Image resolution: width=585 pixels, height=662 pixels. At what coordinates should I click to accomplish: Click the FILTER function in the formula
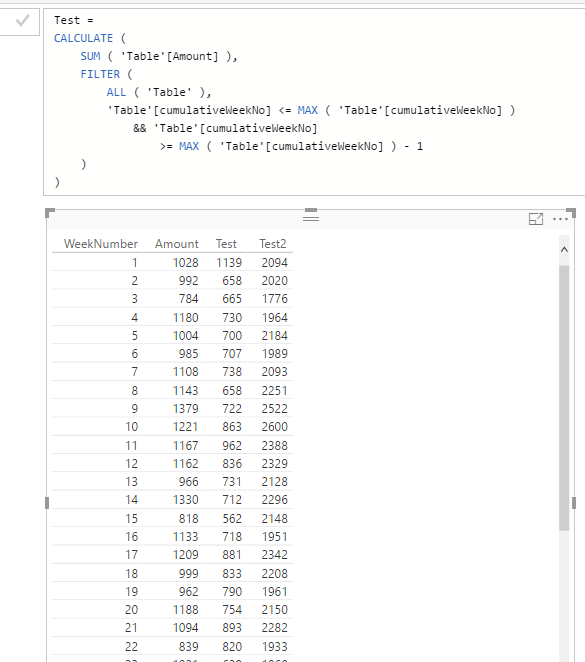[100, 74]
